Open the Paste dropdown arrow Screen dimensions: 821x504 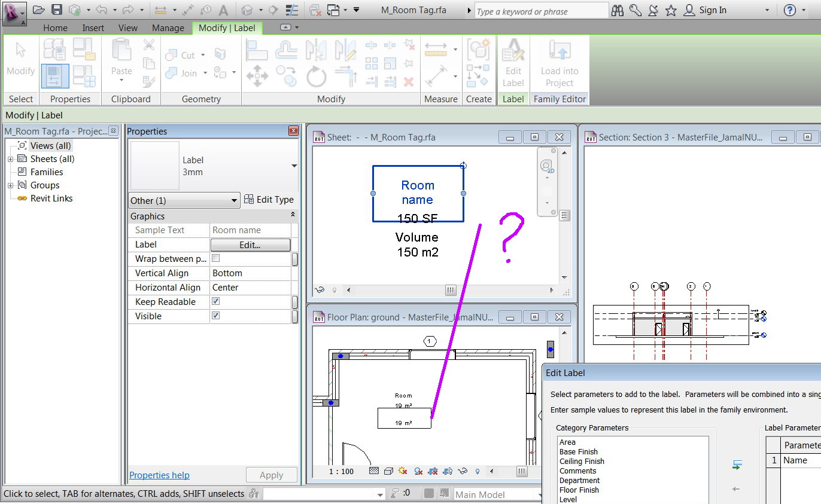[121, 81]
